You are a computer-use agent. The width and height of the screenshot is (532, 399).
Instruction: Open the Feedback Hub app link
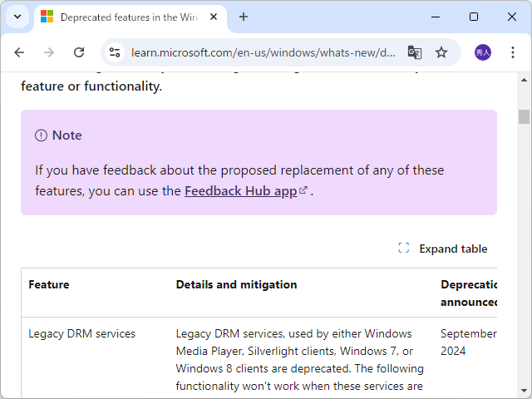[240, 191]
